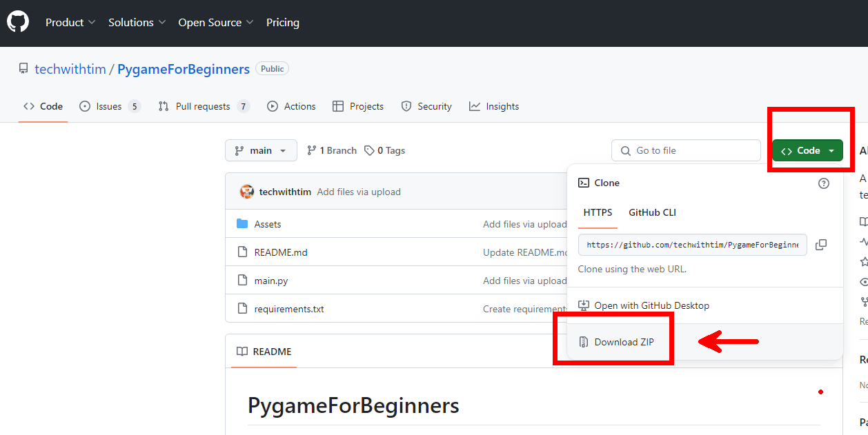Switch to the Code tab
Image resolution: width=868 pixels, height=435 pixels.
coord(43,106)
